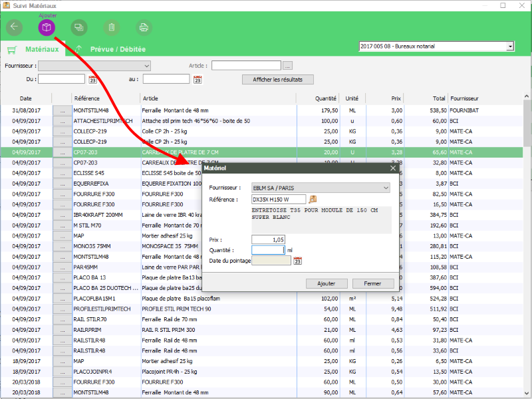Open the Du date calendar picker
The width and height of the screenshot is (532, 399).
tap(92, 79)
